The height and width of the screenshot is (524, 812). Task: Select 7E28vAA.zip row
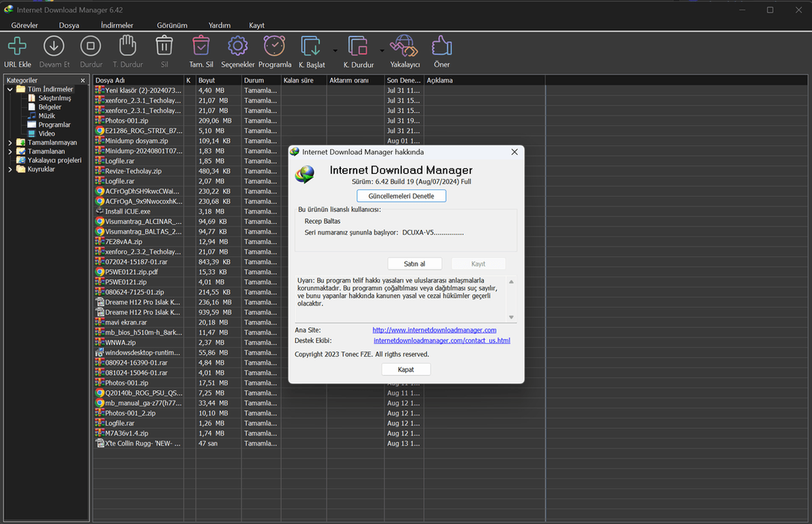(320, 242)
